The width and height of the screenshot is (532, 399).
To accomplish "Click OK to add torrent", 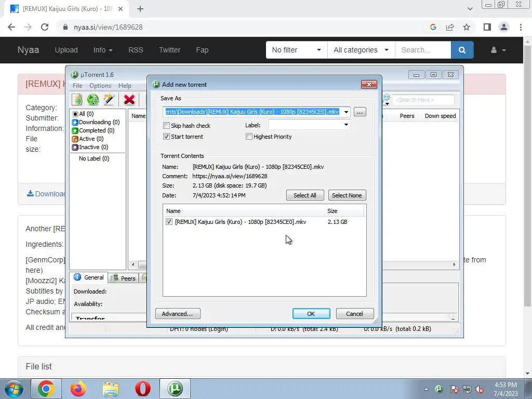I will point(311,313).
